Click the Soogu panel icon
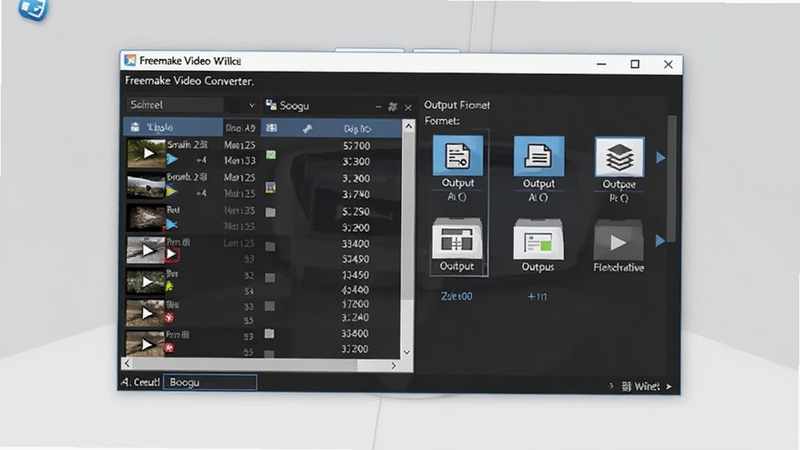This screenshot has height=450, width=800. point(271,105)
